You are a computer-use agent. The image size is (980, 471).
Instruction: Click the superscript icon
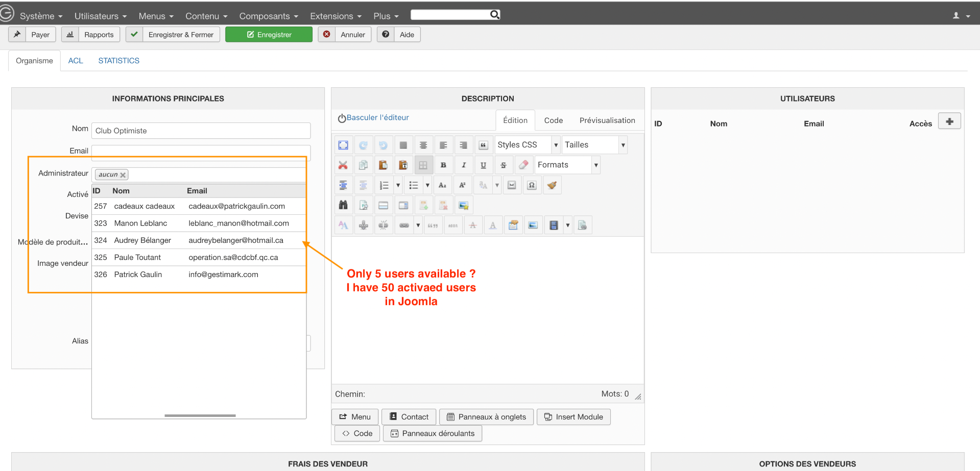point(463,185)
